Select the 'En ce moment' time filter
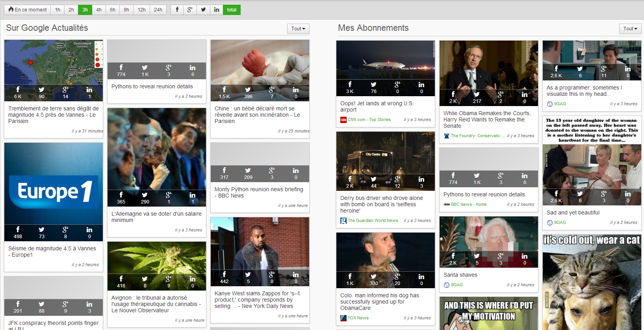 (x=28, y=10)
